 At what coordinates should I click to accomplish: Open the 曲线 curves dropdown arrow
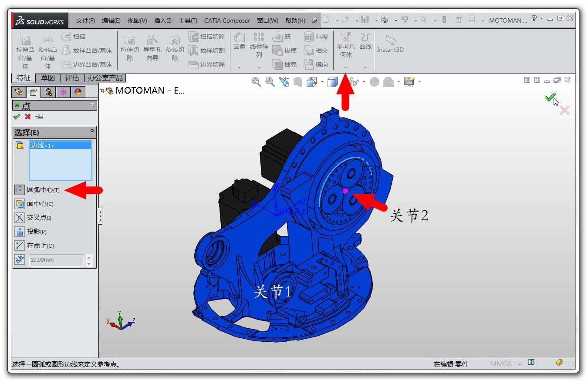(x=365, y=67)
